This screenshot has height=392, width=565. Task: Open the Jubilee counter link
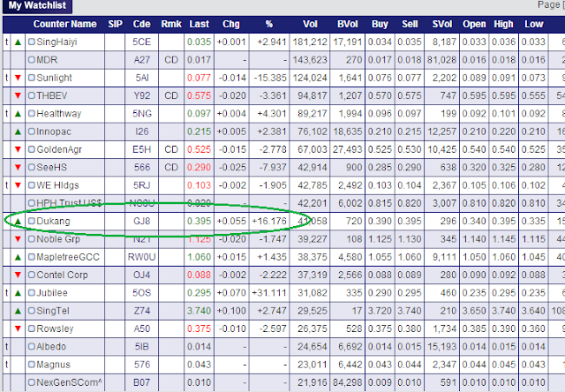(52, 293)
